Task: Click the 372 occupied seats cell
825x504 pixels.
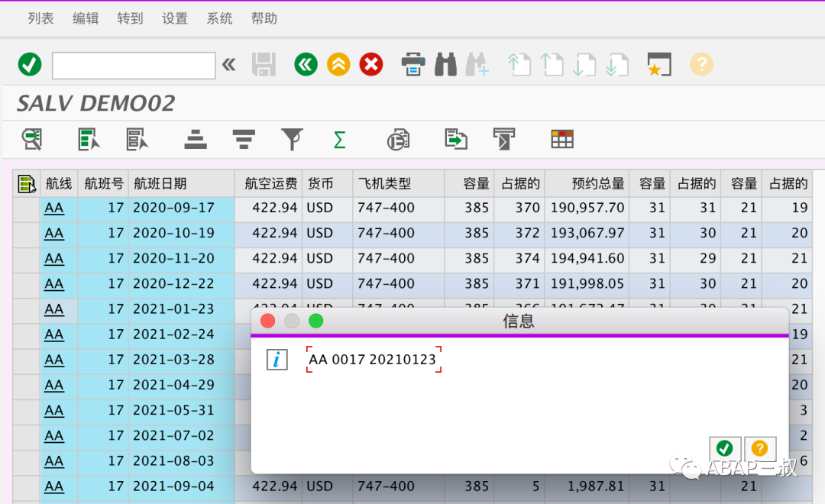Action: point(520,234)
